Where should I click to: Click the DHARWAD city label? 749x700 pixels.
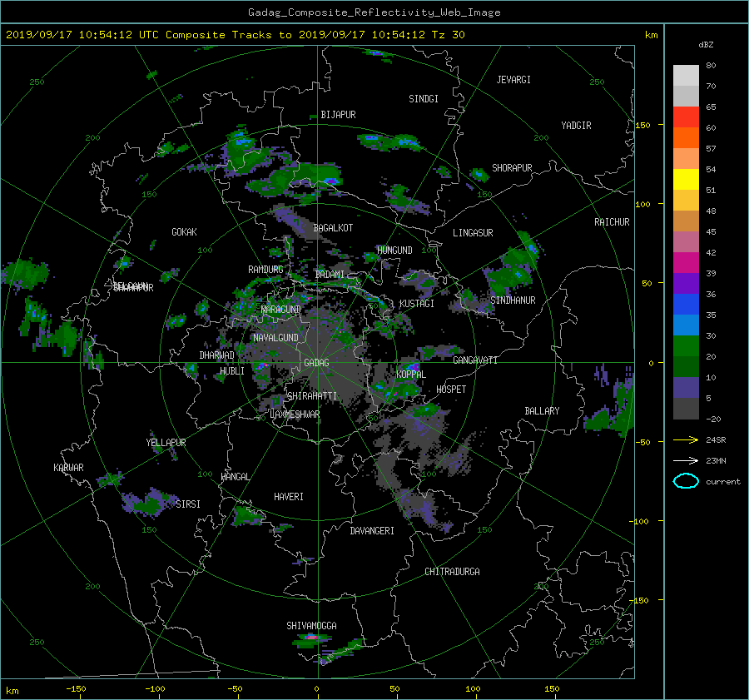pos(216,355)
